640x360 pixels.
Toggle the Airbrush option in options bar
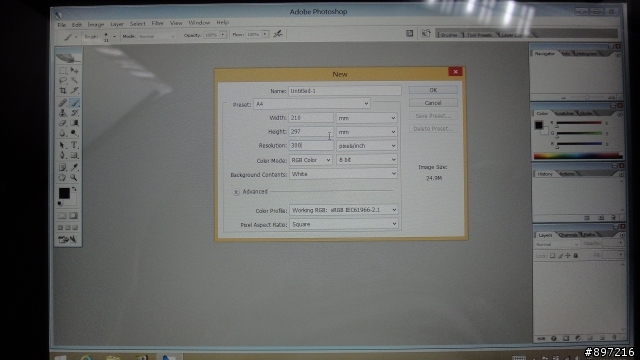(278, 34)
